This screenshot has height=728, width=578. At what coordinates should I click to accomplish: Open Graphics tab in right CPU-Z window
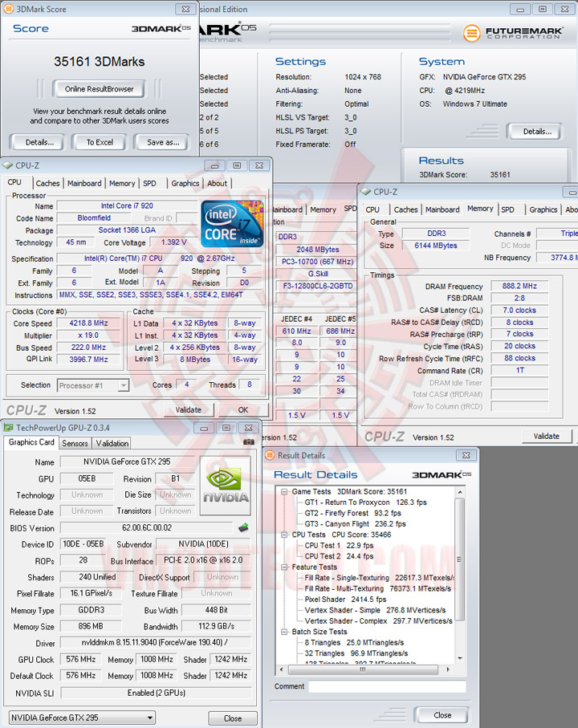(x=543, y=209)
